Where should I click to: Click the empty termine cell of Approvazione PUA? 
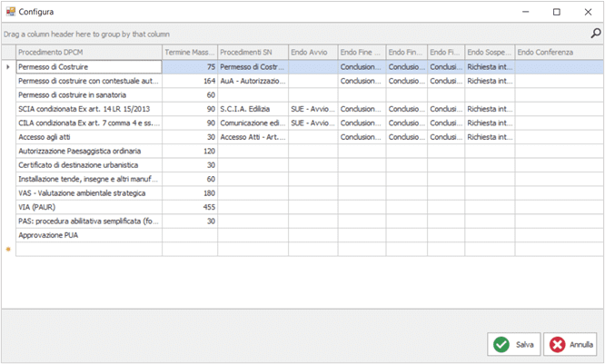coord(190,235)
